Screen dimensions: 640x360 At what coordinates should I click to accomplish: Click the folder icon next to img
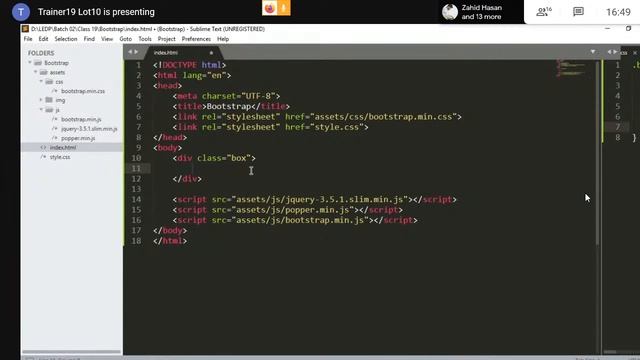click(x=49, y=100)
